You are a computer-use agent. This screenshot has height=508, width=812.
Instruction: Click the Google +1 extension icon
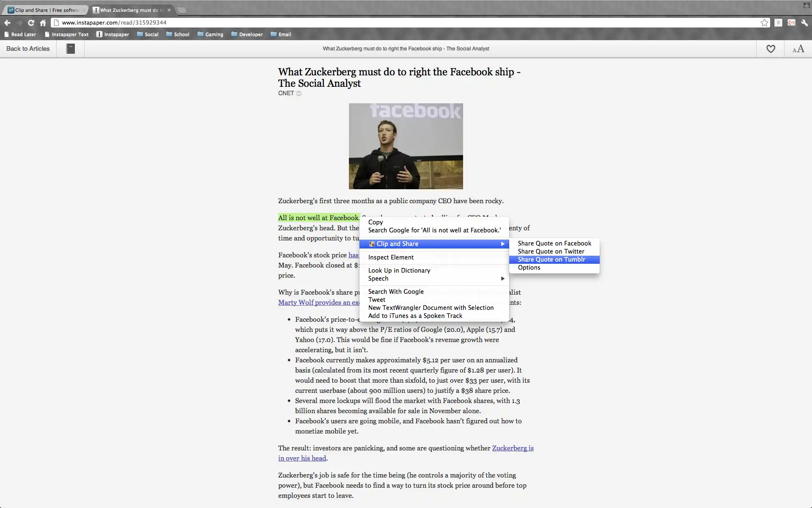[791, 23]
